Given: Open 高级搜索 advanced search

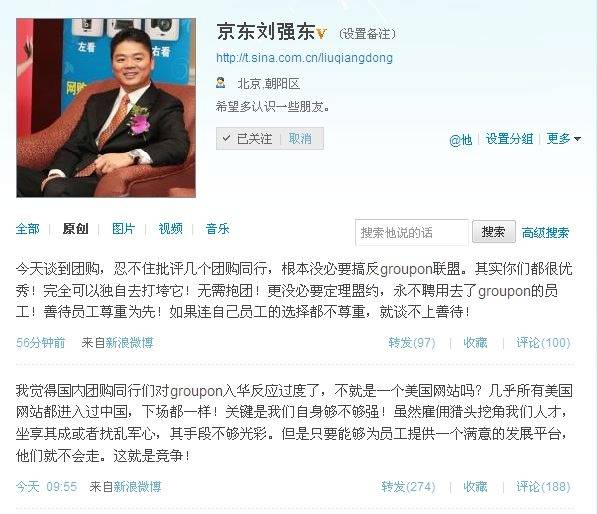Looking at the screenshot, I should pyautogui.click(x=546, y=232).
